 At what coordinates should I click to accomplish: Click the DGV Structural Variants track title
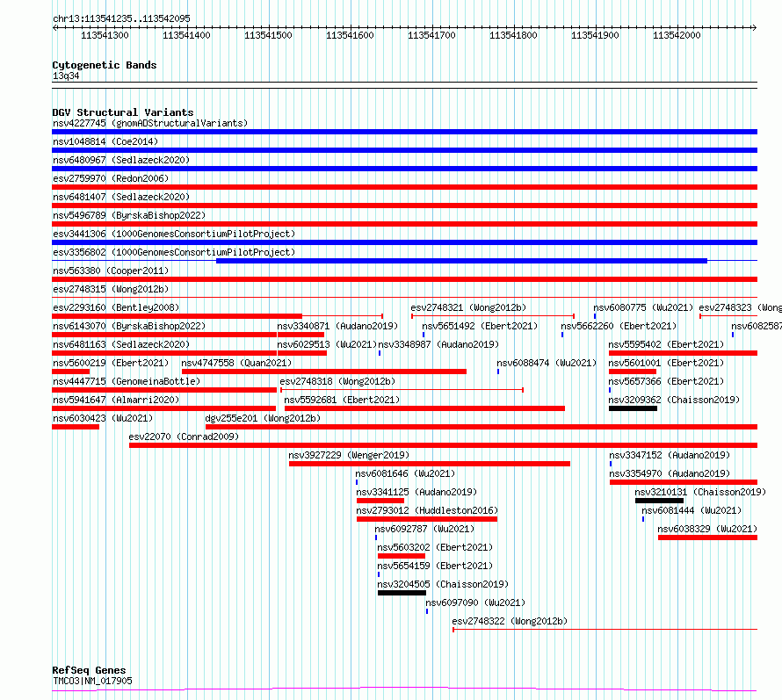[123, 112]
